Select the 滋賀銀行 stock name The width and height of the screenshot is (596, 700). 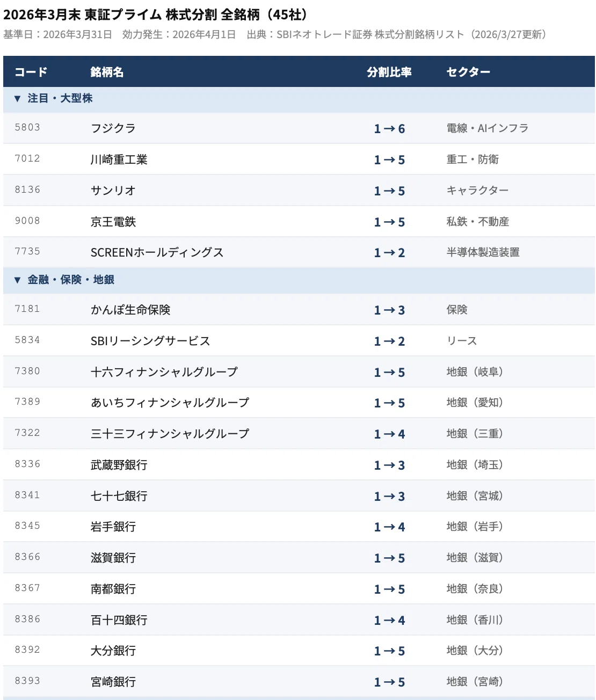[113, 558]
